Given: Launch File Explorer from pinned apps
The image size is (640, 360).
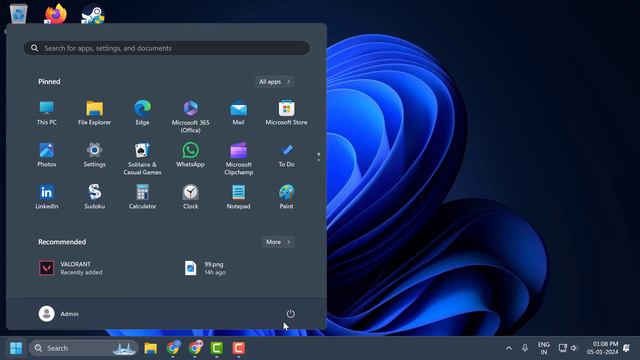Looking at the screenshot, I should tap(94, 113).
